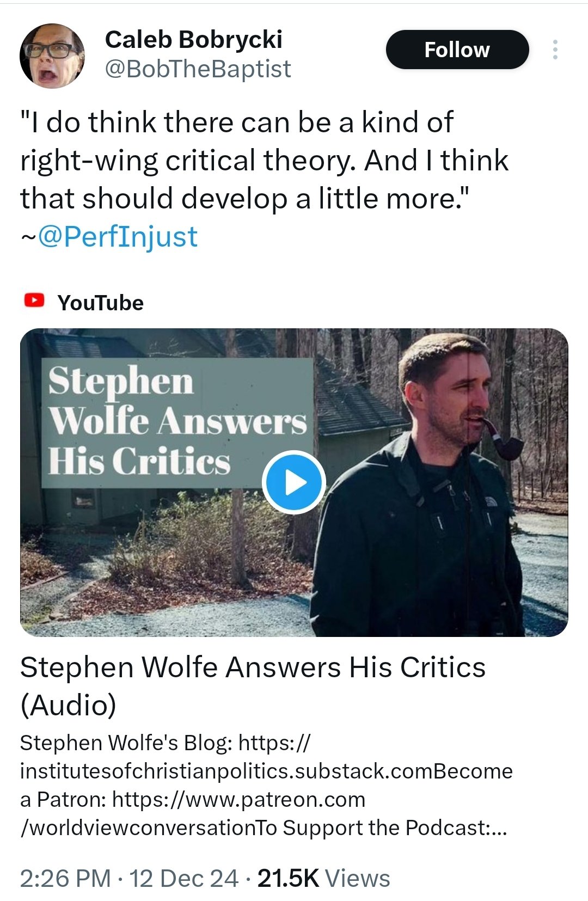Open the 'Stephen Wolfe Answers His Critics (Audio)' title
This screenshot has width=588, height=901.
(253, 686)
